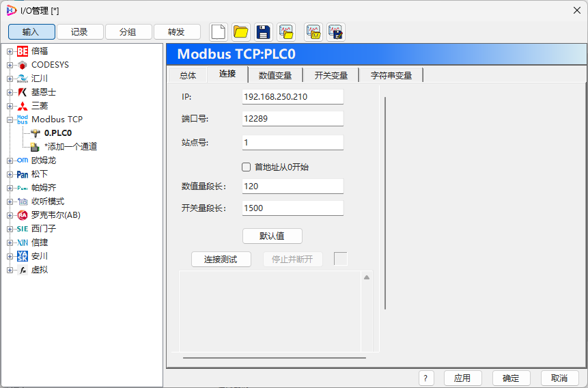This screenshot has width=588, height=388.
Task: Click the chart with plain folder icon
Action: 286,32
